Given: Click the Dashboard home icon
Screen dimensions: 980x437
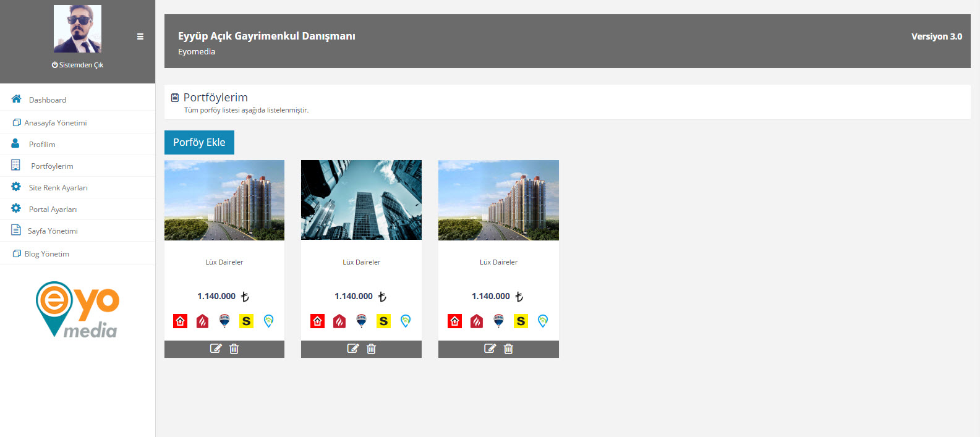Looking at the screenshot, I should click(x=16, y=99).
